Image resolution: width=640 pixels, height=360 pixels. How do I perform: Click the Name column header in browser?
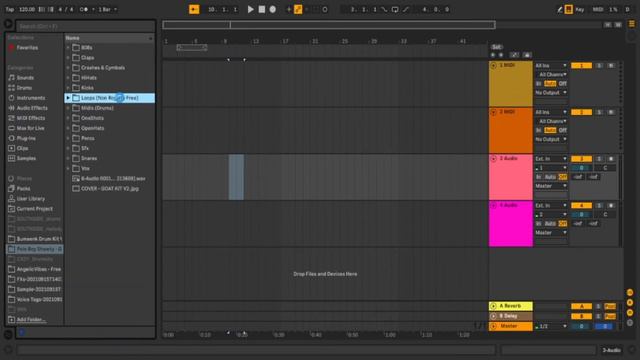click(x=109, y=38)
